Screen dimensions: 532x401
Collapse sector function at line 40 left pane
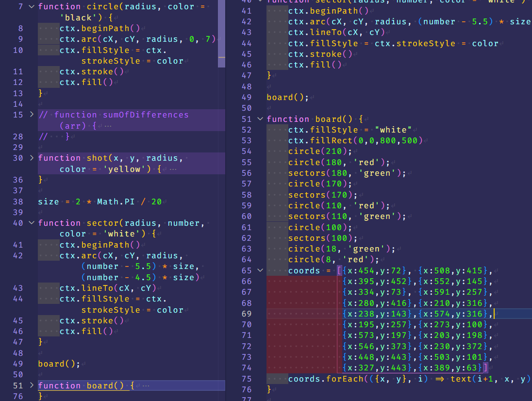tap(32, 223)
